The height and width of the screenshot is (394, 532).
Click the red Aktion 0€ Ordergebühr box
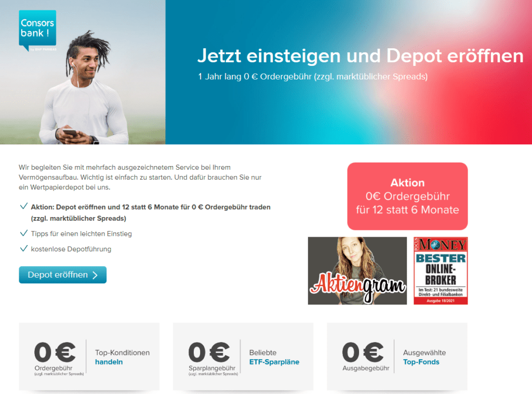click(407, 196)
